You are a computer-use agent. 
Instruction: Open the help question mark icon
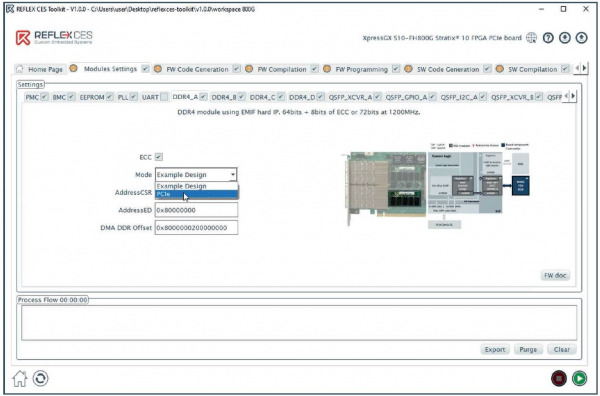[x=548, y=38]
